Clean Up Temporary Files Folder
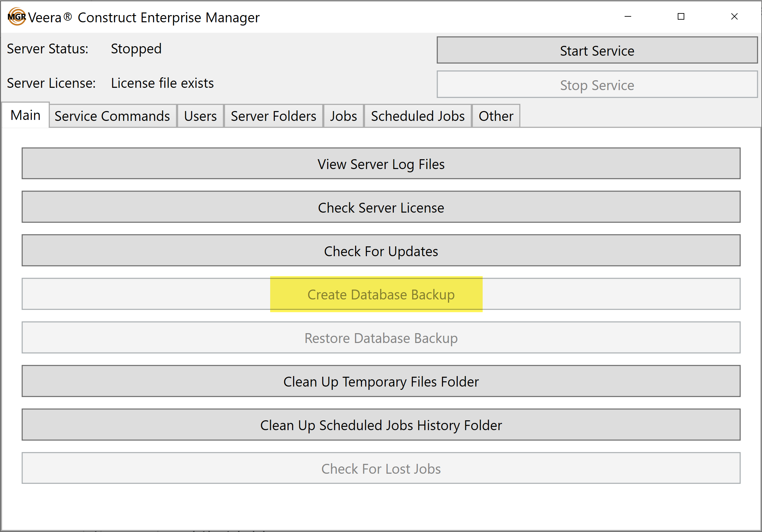 pyautogui.click(x=381, y=381)
